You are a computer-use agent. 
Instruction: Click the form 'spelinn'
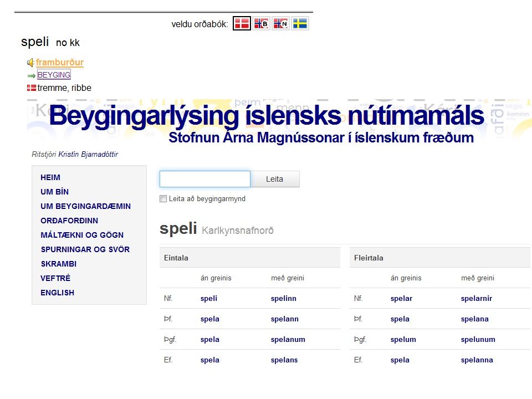coord(284,299)
